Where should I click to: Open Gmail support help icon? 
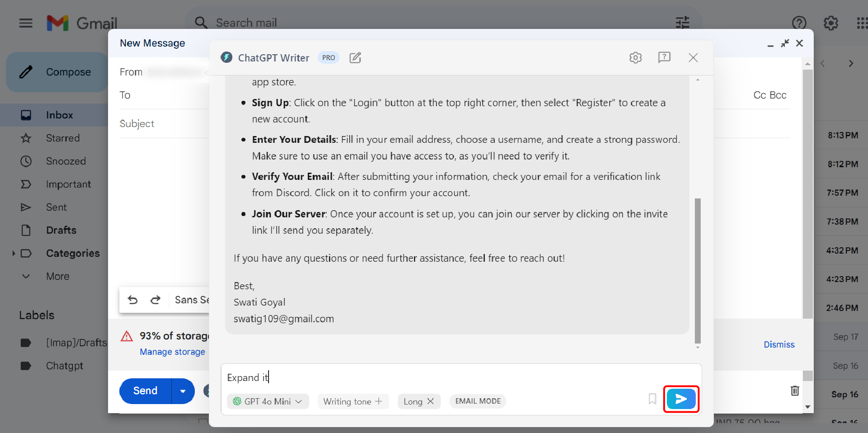[799, 23]
